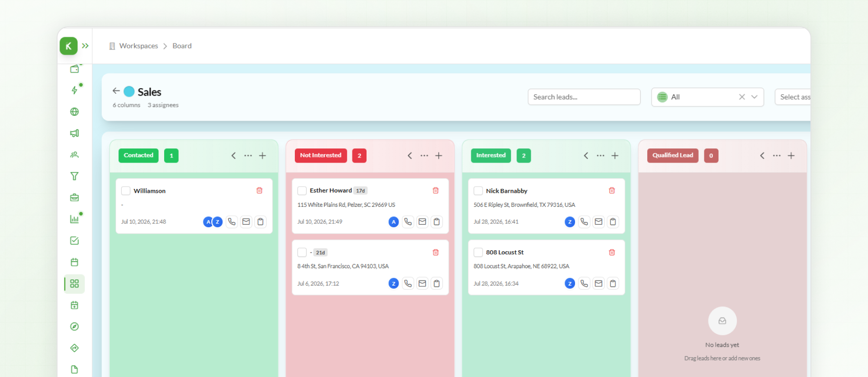Delete the Esther Howard lead card
The image size is (868, 377).
[436, 190]
